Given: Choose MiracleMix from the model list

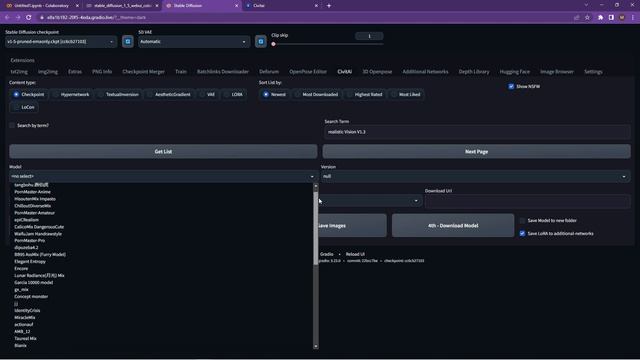Looking at the screenshot, I should point(25,318).
